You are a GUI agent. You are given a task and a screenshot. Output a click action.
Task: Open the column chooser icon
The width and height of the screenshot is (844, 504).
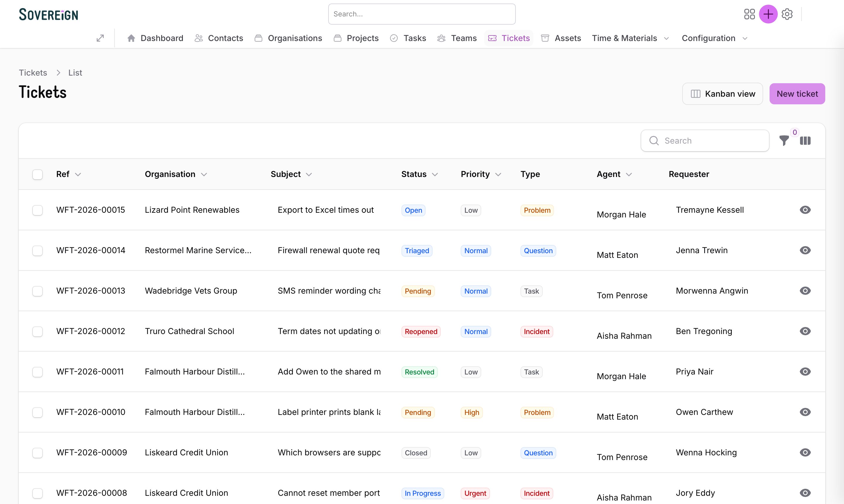click(805, 140)
